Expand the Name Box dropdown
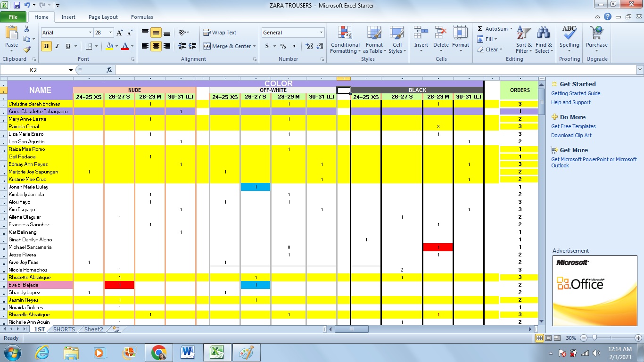Image resolution: width=644 pixels, height=362 pixels. click(x=71, y=70)
